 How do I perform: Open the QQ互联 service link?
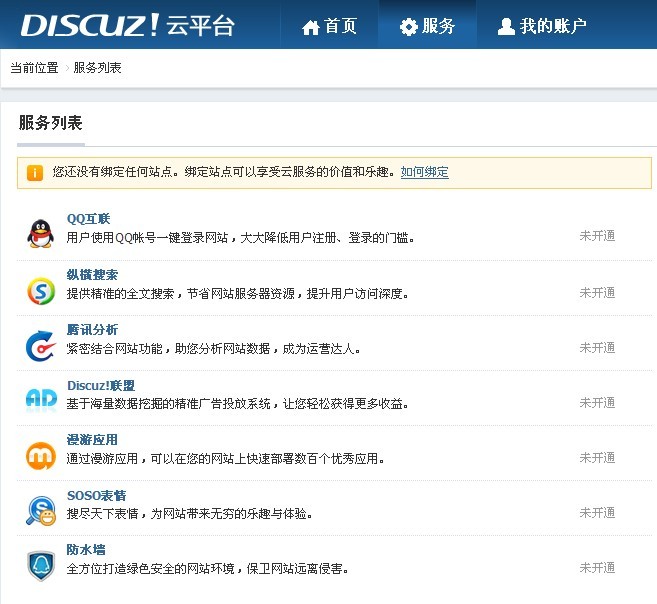(88, 219)
